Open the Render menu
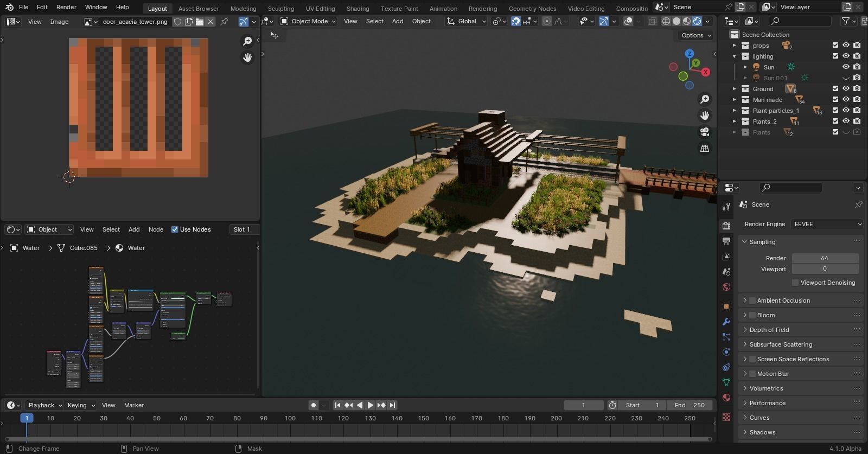Screen dimensions: 868x454 tap(66, 7)
